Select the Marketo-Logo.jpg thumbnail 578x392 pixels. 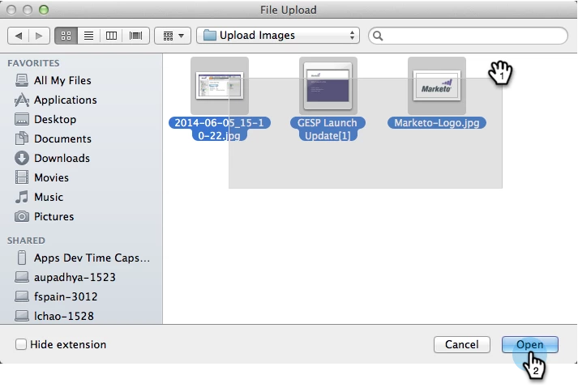[437, 86]
